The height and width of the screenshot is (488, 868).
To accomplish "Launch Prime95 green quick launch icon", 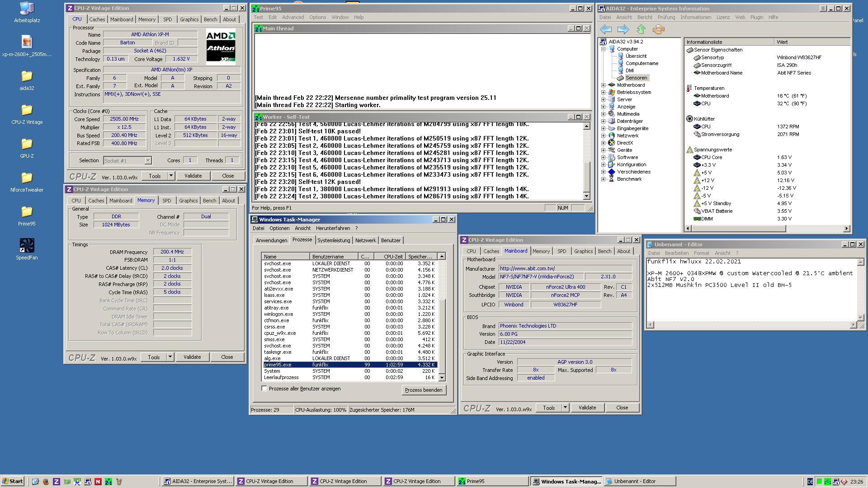I will [108, 481].
